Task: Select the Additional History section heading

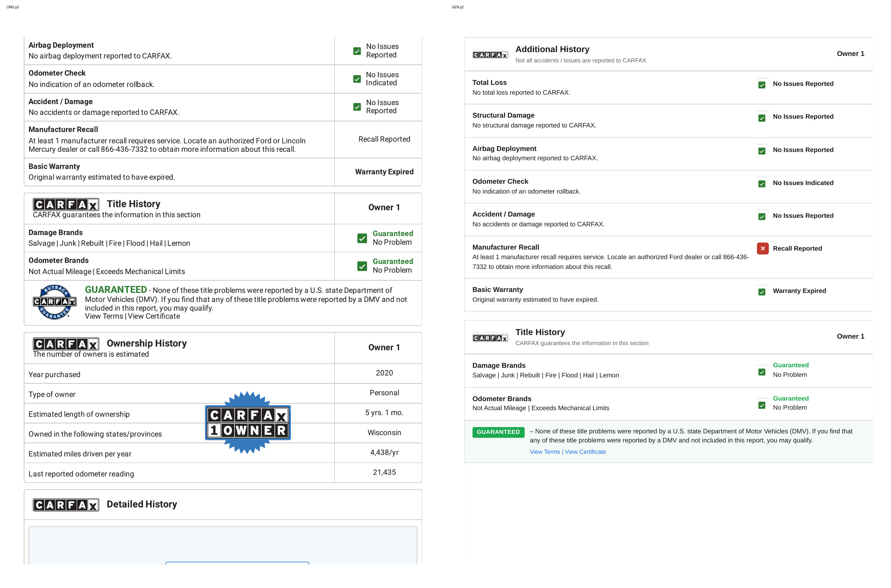Action: (552, 49)
